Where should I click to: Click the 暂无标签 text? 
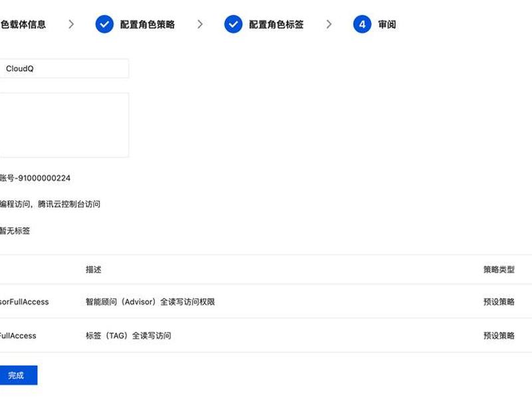click(x=15, y=231)
